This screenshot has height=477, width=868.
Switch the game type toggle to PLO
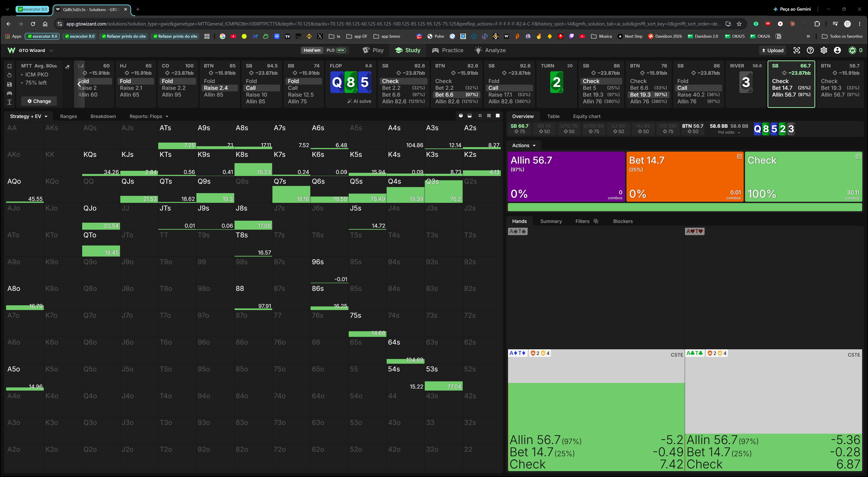tap(336, 50)
